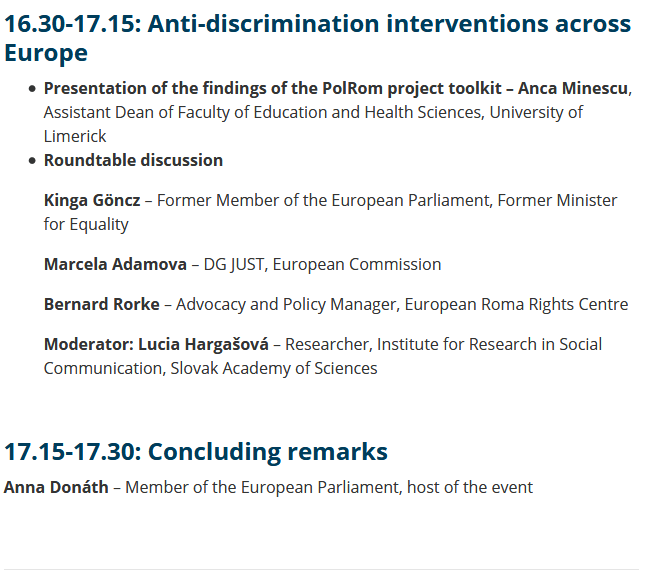Click the 16.30-17.15 Anti-discrimination interventions heading
Screen dimensions: 654x578
coord(317,38)
